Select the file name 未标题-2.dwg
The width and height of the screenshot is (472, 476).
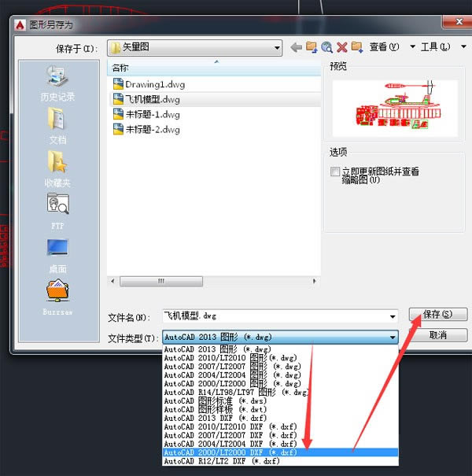point(153,130)
